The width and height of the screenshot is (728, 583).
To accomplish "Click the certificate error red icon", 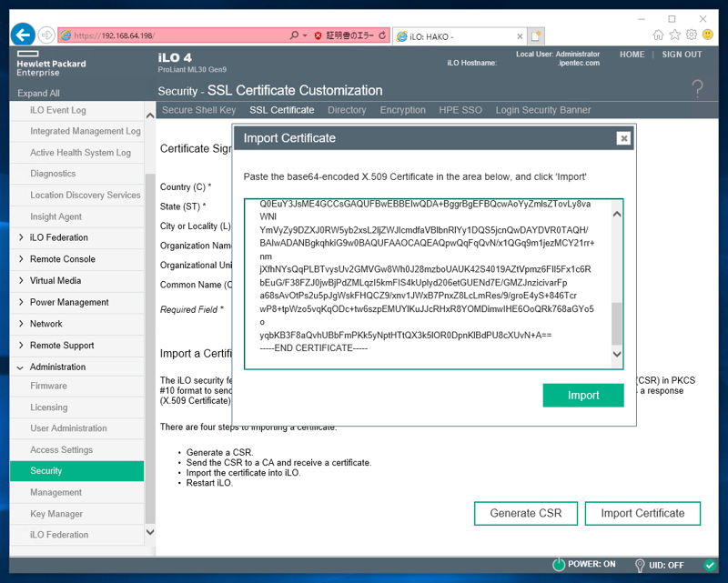I will pos(318,35).
